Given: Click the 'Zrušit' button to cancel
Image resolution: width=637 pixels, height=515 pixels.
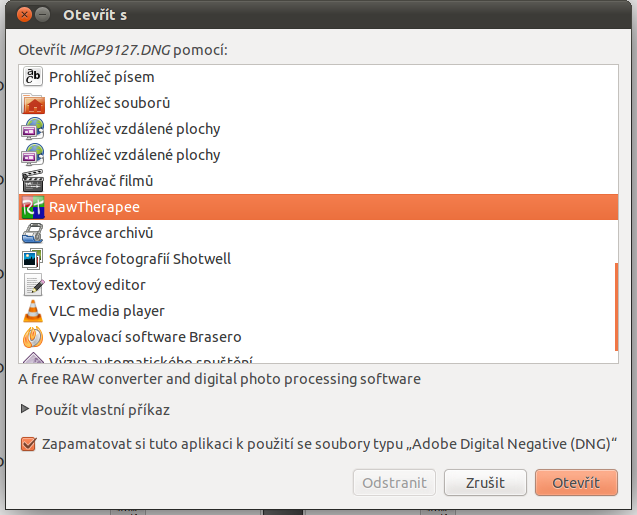Looking at the screenshot, I should pos(485,483).
